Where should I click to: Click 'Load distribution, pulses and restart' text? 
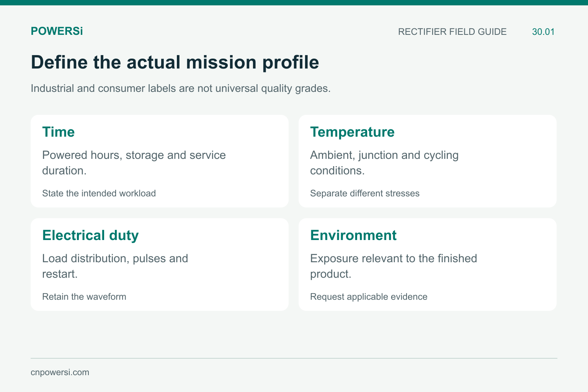click(115, 266)
